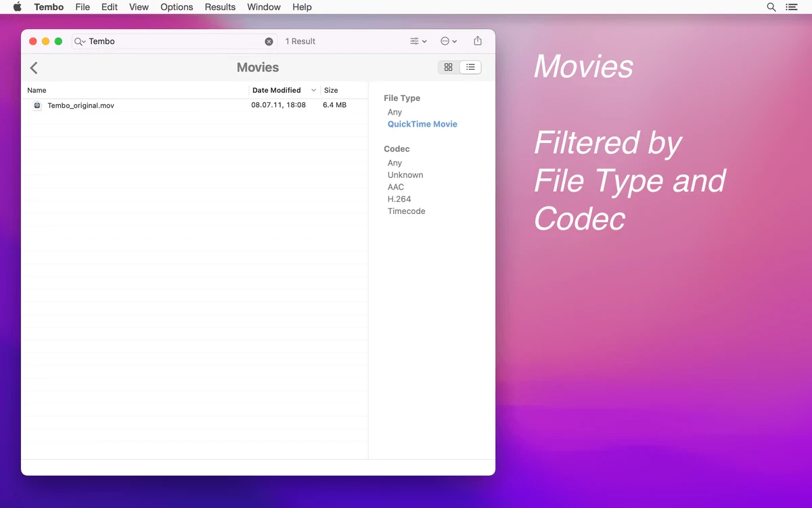
Task: Open search magnifier options menu
Action: [x=80, y=41]
